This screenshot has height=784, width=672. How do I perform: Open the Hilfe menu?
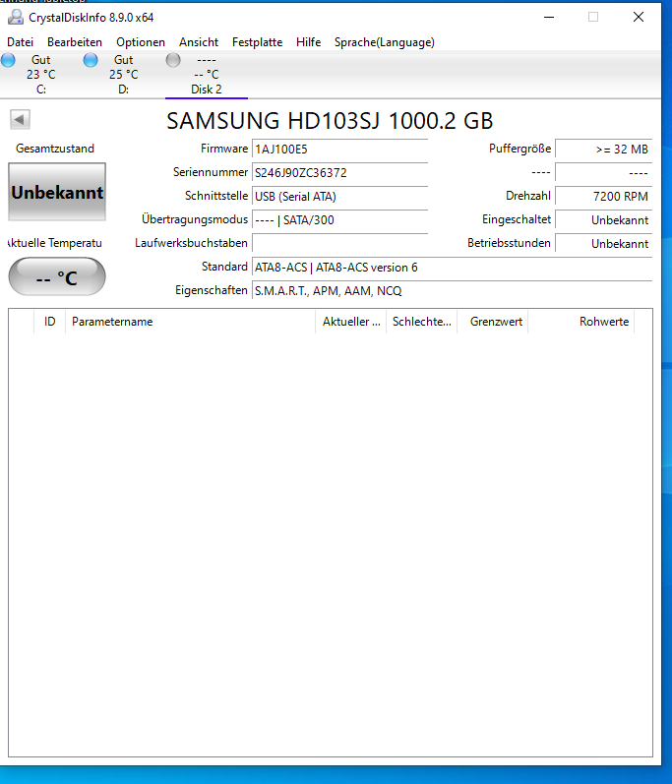click(308, 42)
